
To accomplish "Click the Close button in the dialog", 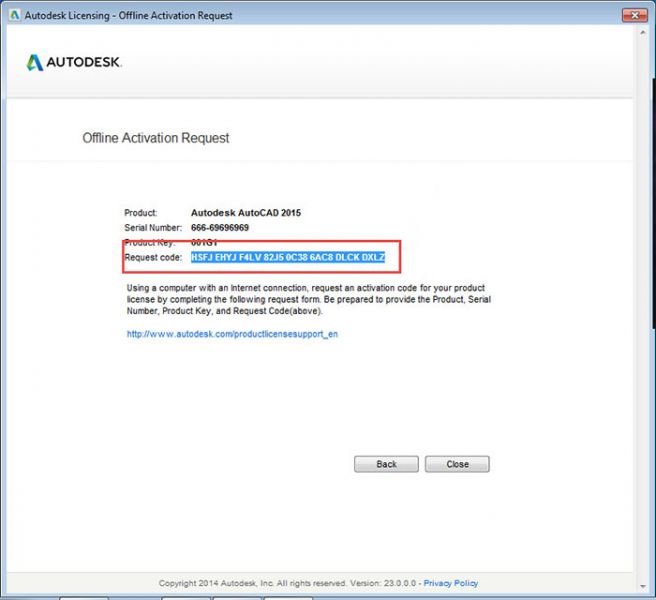I will [457, 464].
